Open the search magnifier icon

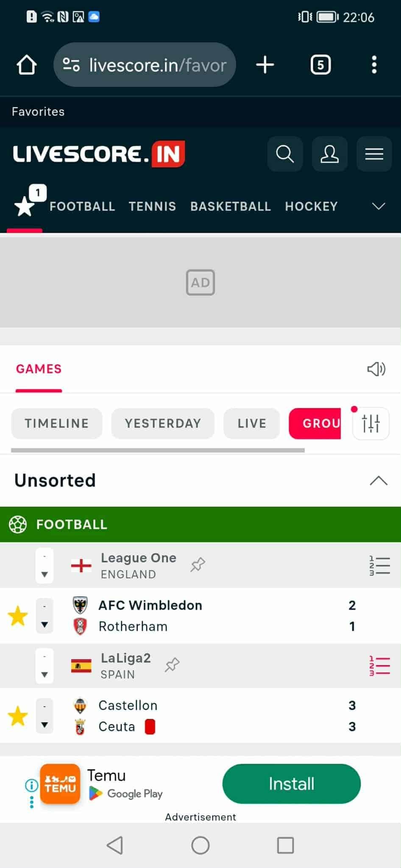(285, 154)
